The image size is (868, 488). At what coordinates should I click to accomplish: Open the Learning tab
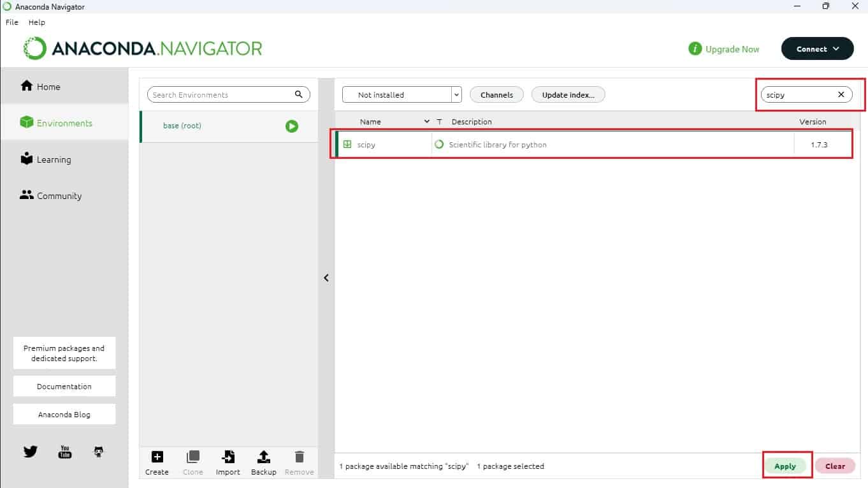(x=64, y=159)
